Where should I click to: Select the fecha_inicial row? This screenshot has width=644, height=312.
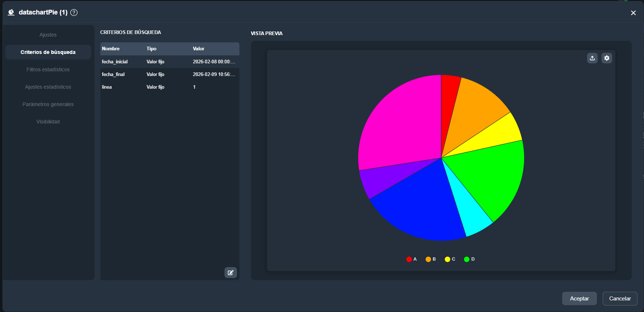tap(170, 62)
